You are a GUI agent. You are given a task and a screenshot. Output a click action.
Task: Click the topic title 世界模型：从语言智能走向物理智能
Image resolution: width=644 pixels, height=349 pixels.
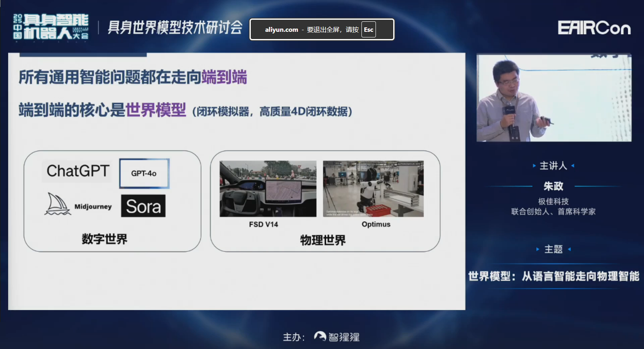pos(553,276)
